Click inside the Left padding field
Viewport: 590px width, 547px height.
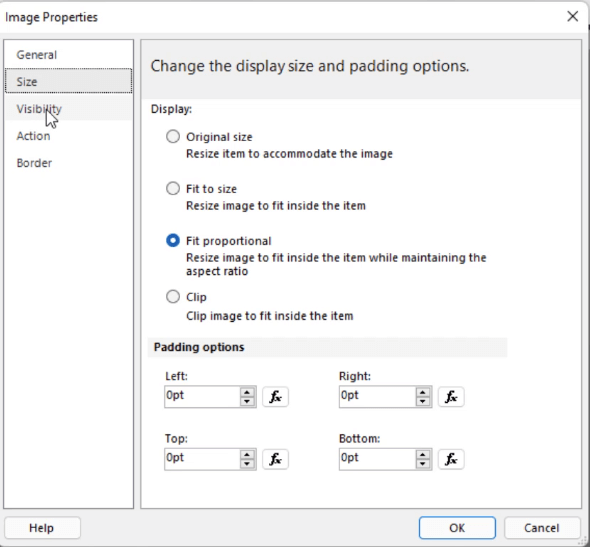[x=202, y=396]
